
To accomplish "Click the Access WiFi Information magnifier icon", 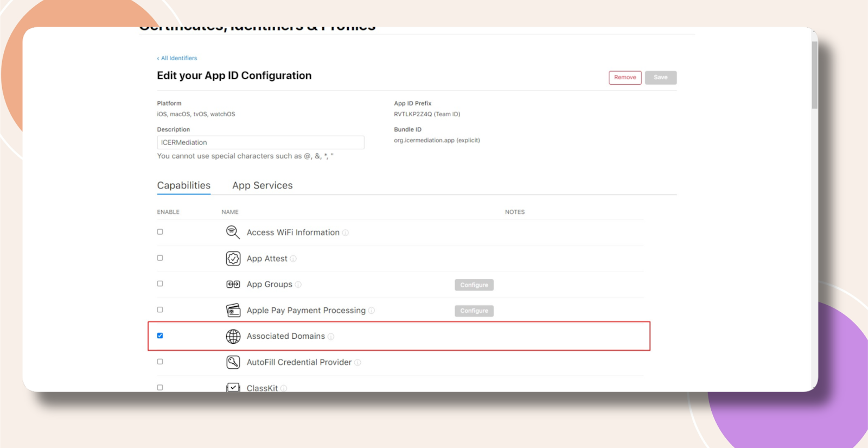I will click(x=233, y=232).
